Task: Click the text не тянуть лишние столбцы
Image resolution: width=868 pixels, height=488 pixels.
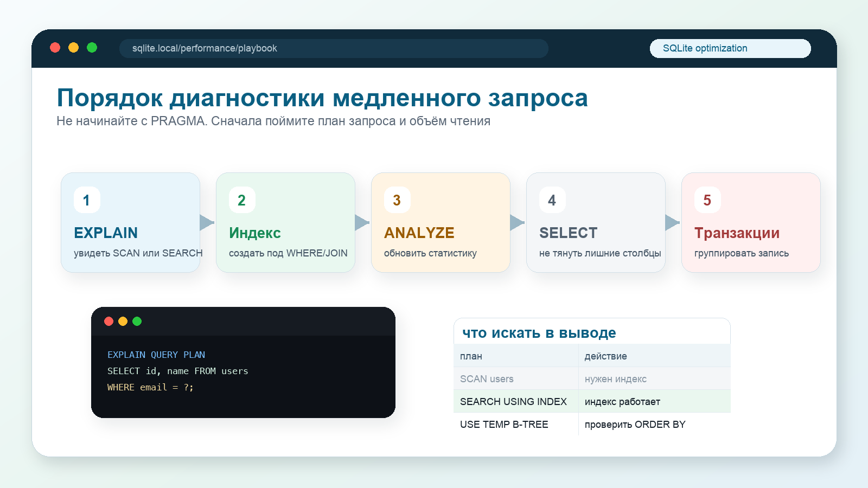Action: (x=600, y=253)
